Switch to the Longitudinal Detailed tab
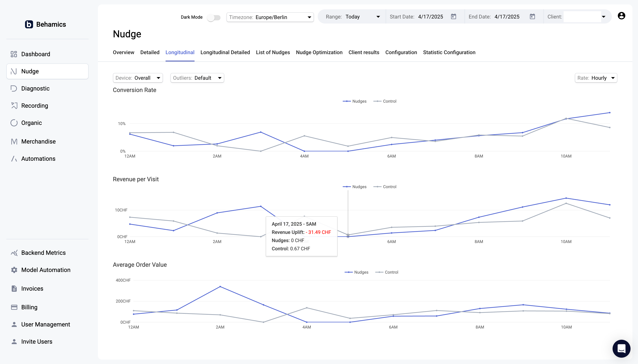 coord(225,52)
